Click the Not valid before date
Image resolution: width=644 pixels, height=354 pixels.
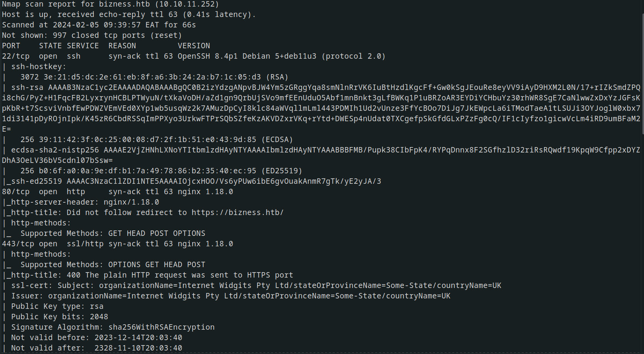(x=138, y=338)
